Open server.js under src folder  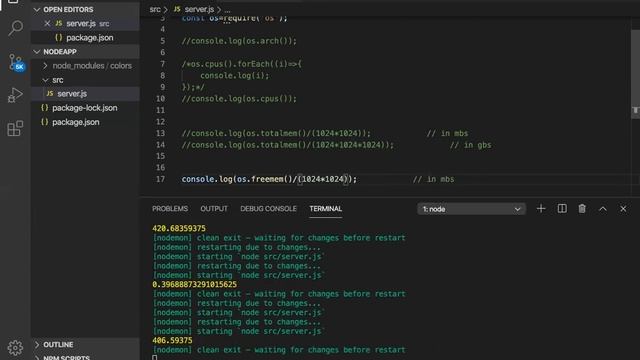pyautogui.click(x=85, y=94)
